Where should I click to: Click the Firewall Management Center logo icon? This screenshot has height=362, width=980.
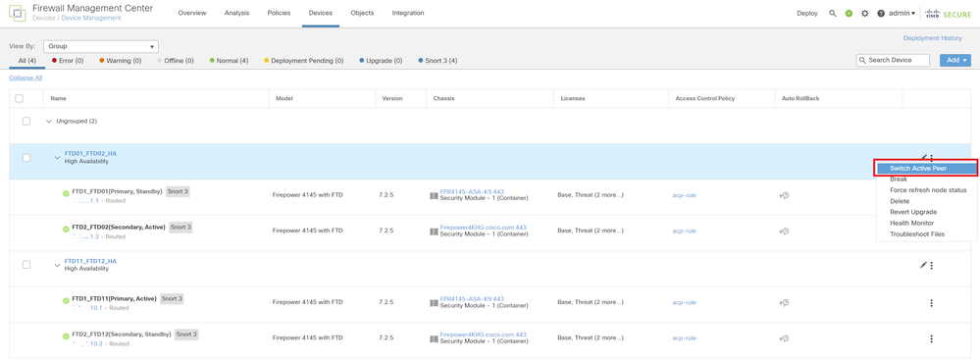click(17, 13)
